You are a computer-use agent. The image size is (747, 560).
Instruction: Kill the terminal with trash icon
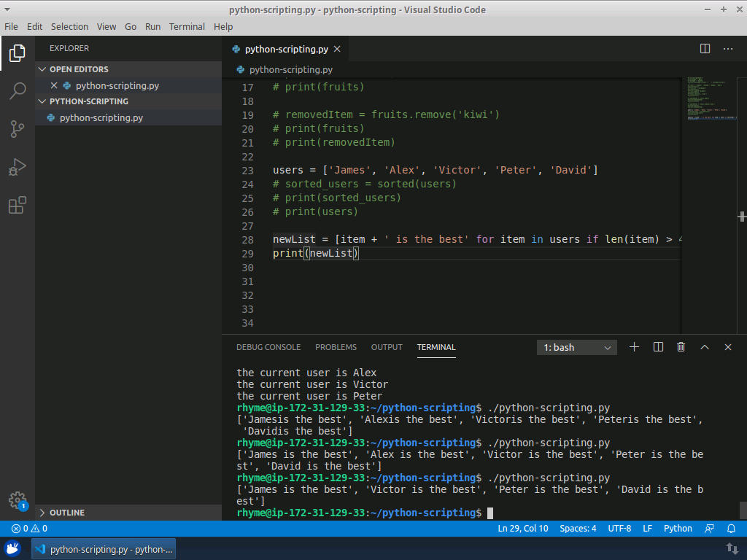point(681,347)
